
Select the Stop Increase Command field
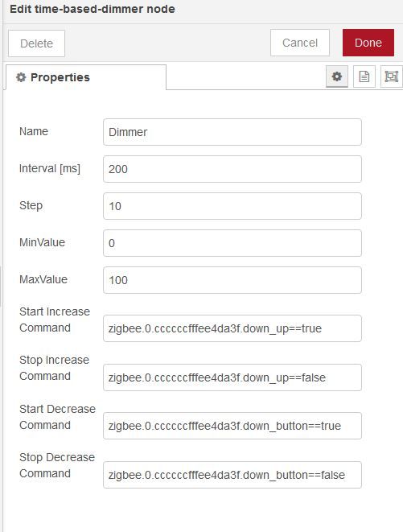tap(232, 377)
